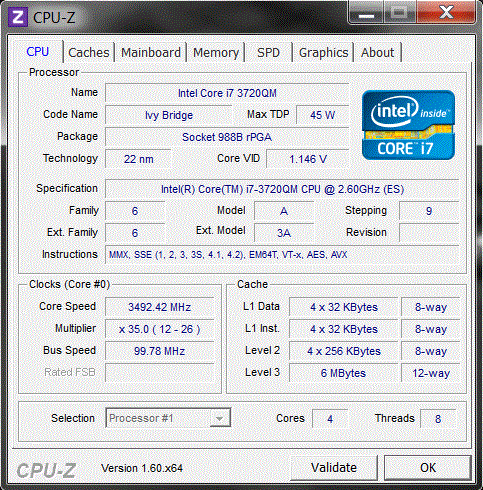Click the CPU-Z app icon in title bar

click(x=18, y=17)
